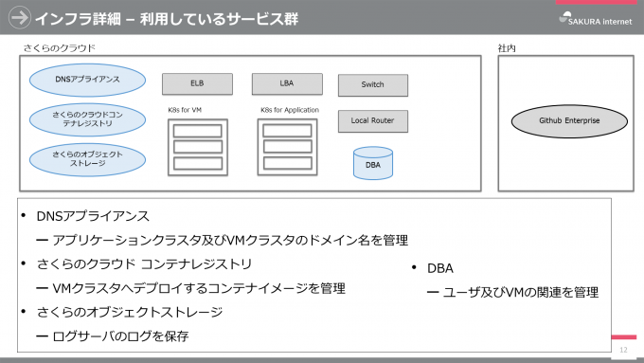
Task: Click the DBA bullet heading text
Action: 440,268
